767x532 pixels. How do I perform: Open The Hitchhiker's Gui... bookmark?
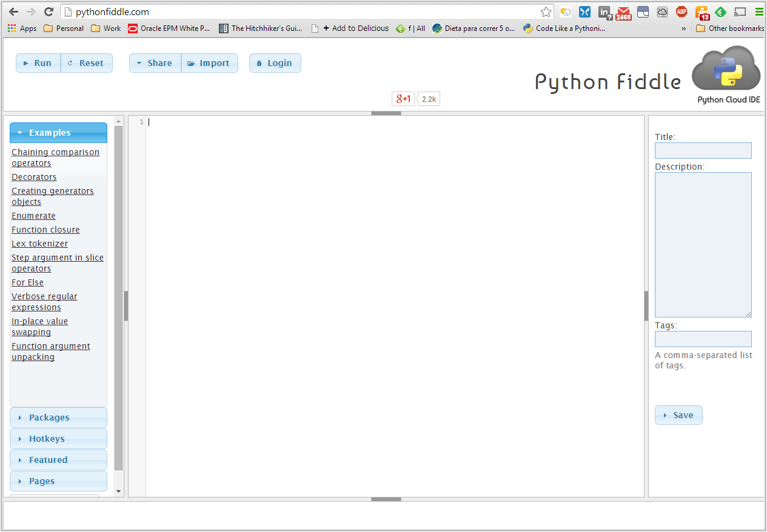pyautogui.click(x=260, y=28)
